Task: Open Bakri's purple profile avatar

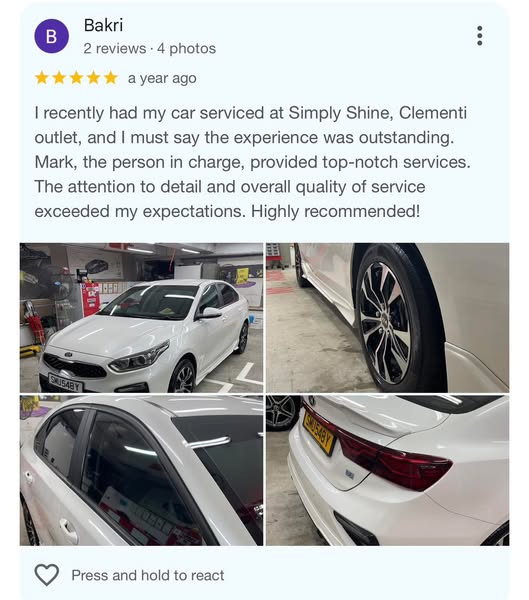Action: (x=52, y=36)
